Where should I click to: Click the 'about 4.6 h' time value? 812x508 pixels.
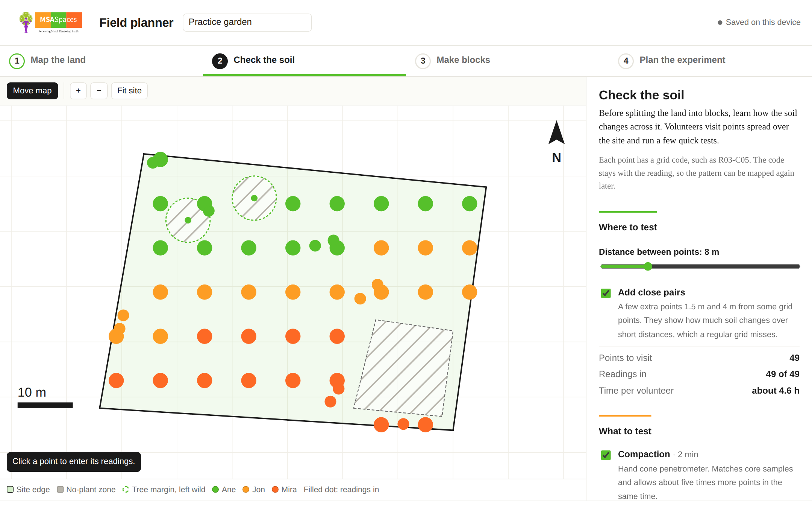point(776,391)
